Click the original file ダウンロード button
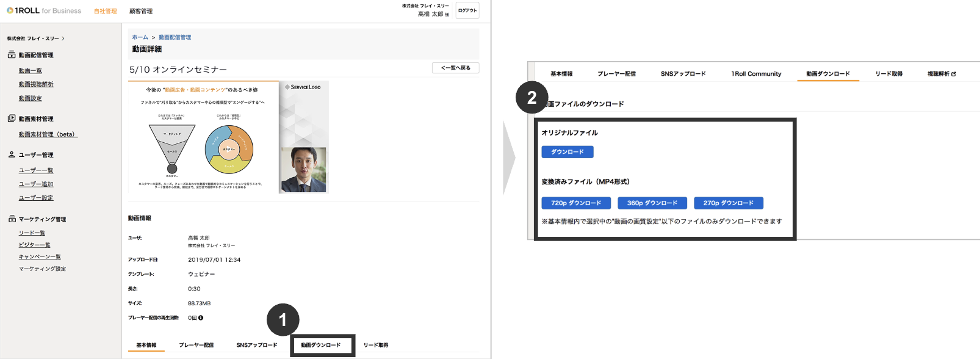 [567, 152]
